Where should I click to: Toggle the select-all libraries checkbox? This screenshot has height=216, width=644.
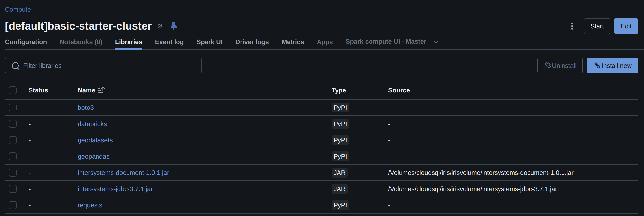[x=13, y=90]
